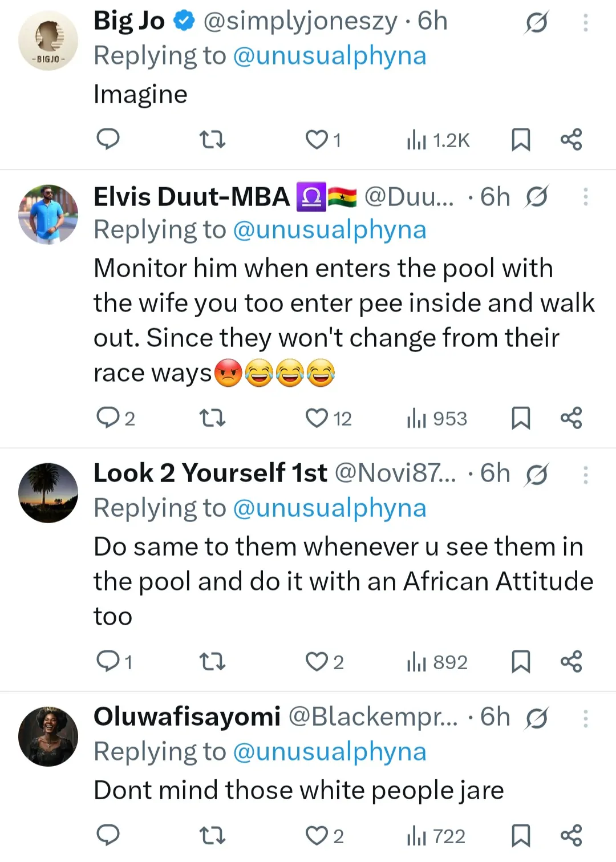Viewport: 616px width, 862px height.
Task: Share Oluwafisayomi's tweet
Action: pos(571,836)
